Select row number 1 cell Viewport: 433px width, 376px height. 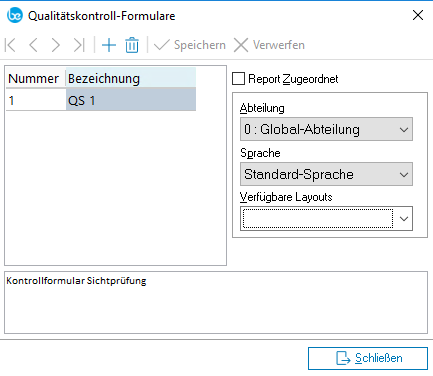(36, 100)
